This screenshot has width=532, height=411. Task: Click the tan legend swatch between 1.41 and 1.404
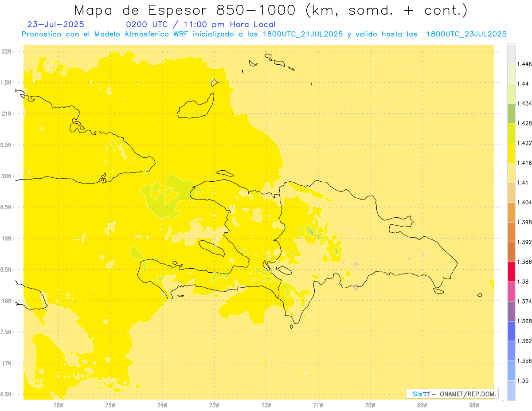pos(511,192)
